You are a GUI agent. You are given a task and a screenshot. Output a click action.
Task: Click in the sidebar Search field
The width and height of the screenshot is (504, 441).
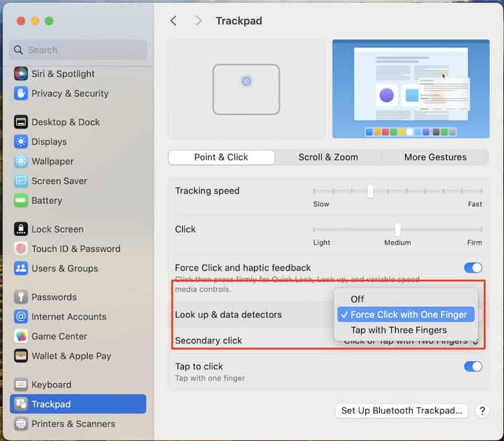79,50
